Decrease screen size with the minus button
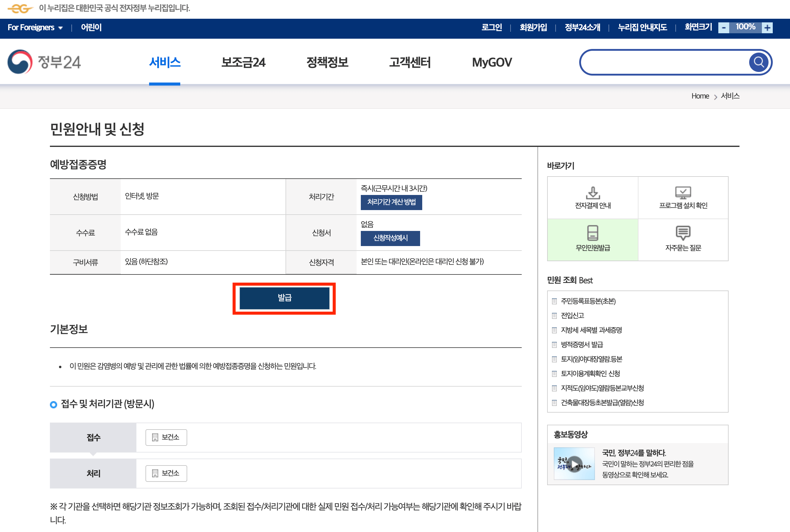This screenshot has width=790, height=532. pyautogui.click(x=723, y=28)
